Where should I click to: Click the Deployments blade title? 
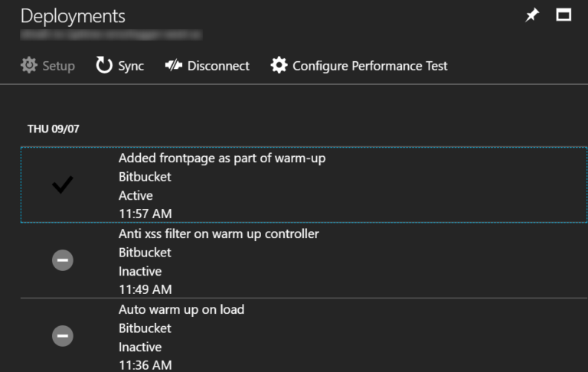click(x=73, y=16)
